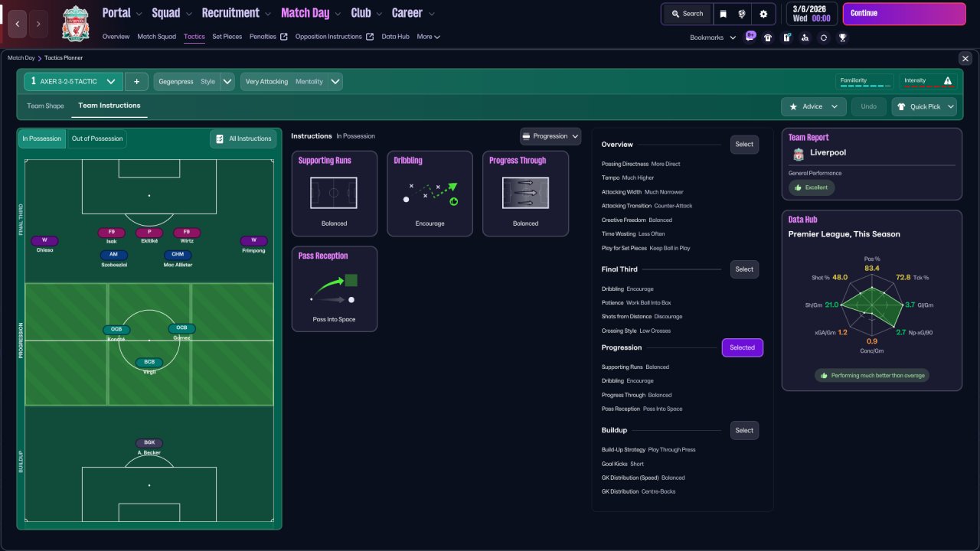Select the Final Third instruction section

pos(744,269)
